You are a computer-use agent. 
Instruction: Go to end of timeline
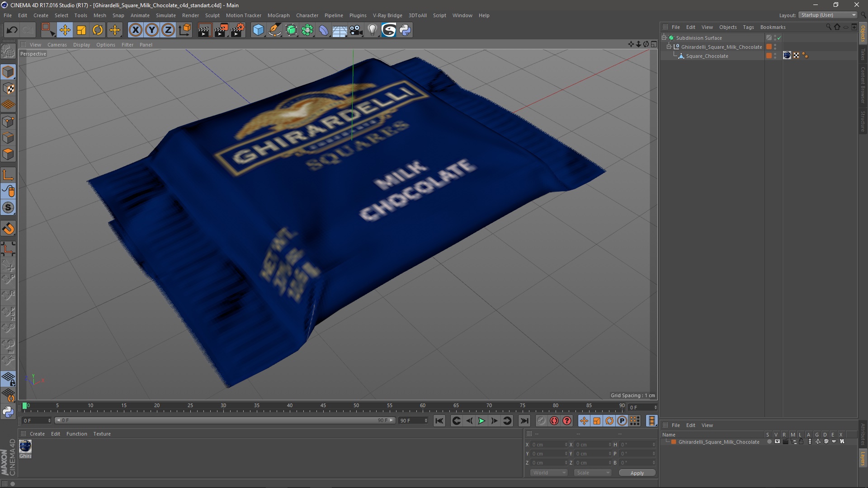coord(524,421)
